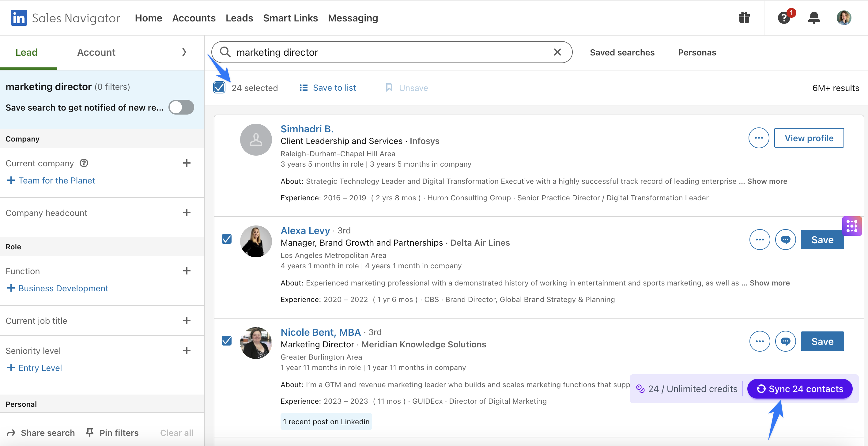Open Saved searches
This screenshot has height=446, width=868.
tap(622, 52)
